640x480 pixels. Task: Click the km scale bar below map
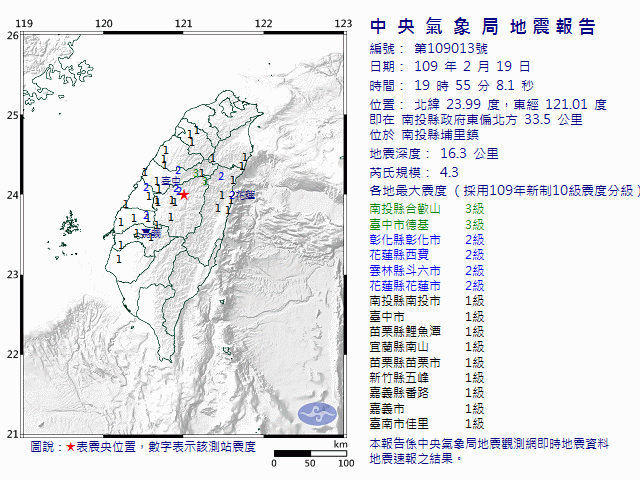coord(310,453)
